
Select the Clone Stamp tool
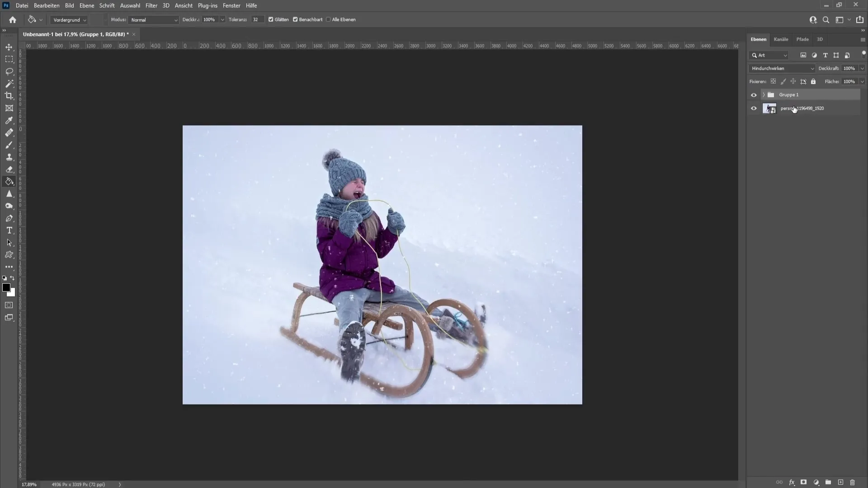coord(9,157)
